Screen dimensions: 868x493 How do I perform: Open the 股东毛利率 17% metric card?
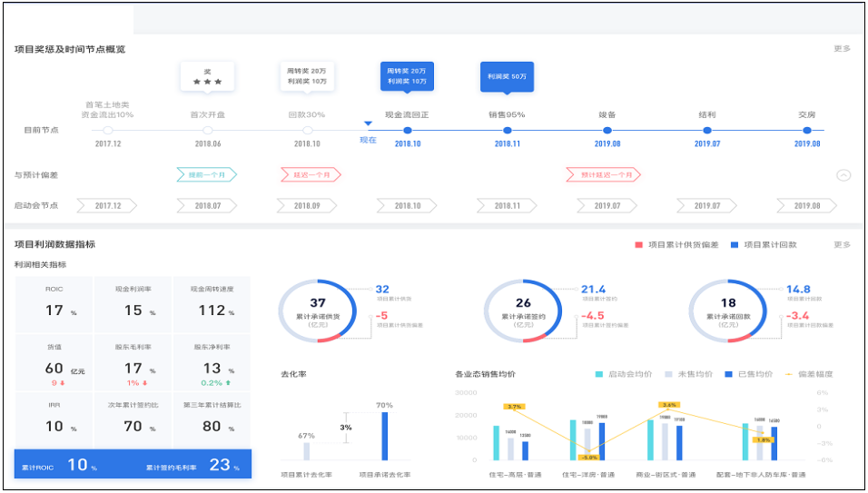tap(133, 363)
